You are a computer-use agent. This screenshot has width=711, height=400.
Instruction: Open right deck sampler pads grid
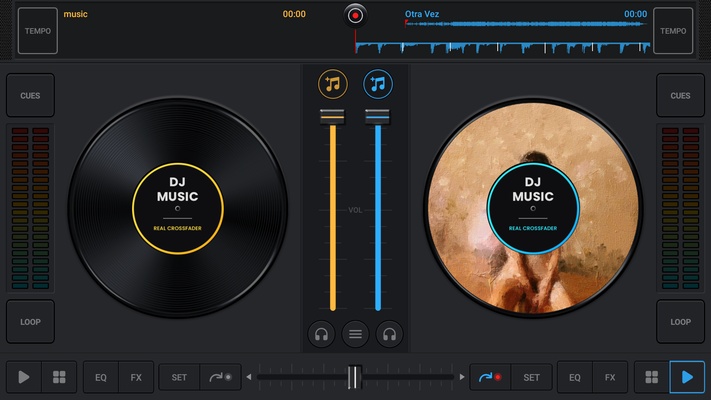click(x=652, y=377)
